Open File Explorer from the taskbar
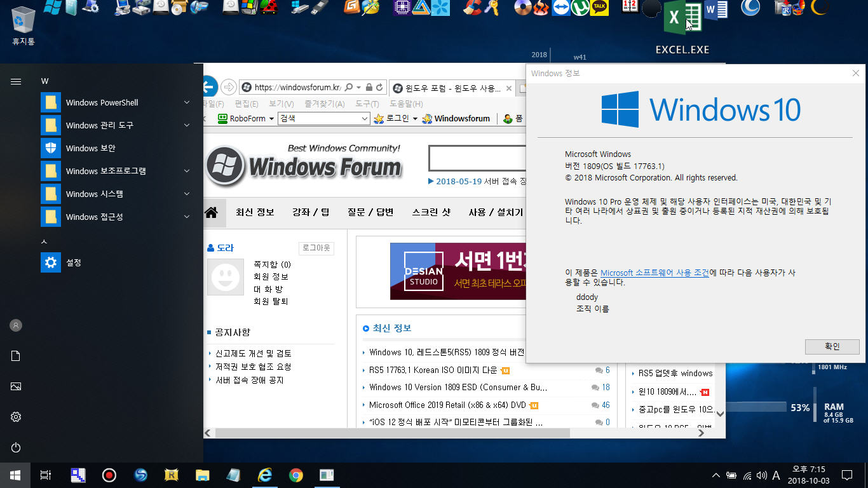Screen dimensions: 868x488 [x=202, y=475]
